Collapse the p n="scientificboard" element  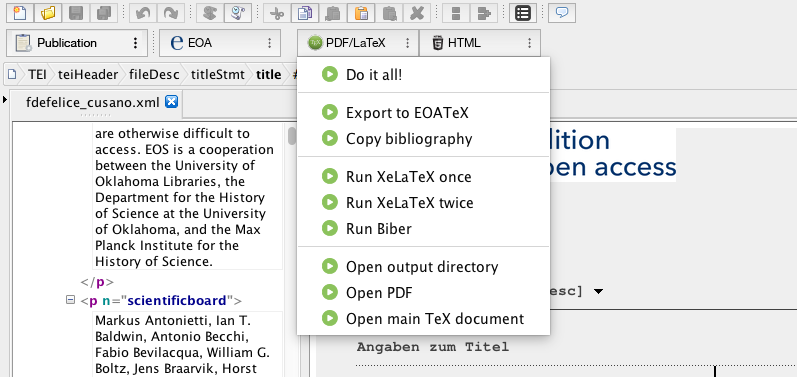70,300
